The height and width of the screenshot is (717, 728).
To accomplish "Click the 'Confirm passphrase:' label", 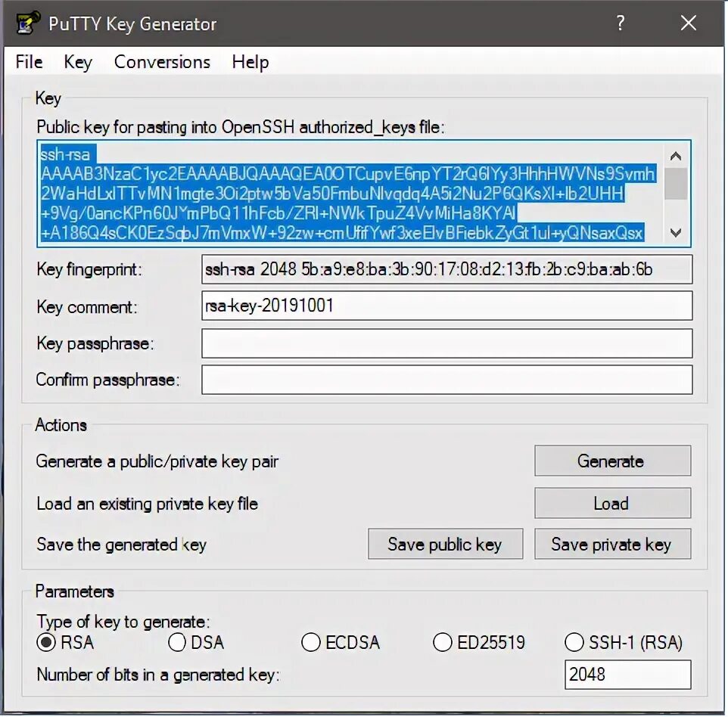I will pos(107,380).
